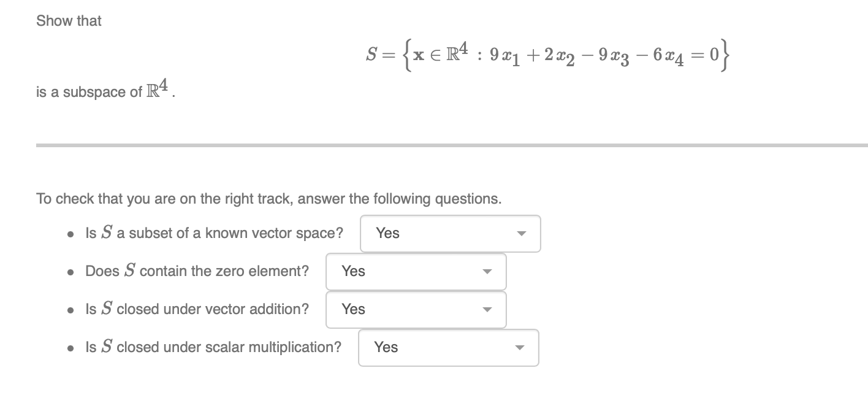Select the Yes text in the top dropdown
This screenshot has height=395, width=868.
tap(389, 234)
